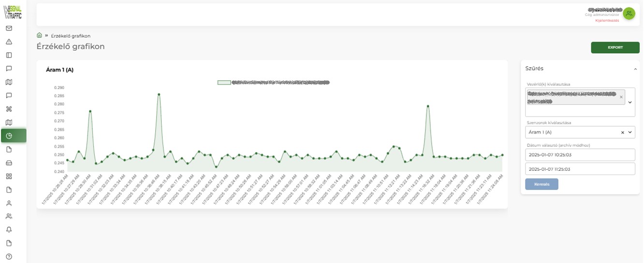Viewport: 644px width, 263px height.
Task: Open the mail envelope icon in sidebar
Action: (x=9, y=28)
